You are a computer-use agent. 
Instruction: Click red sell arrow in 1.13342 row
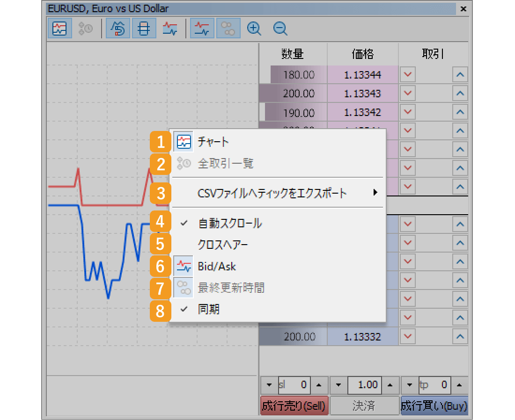coord(408,112)
